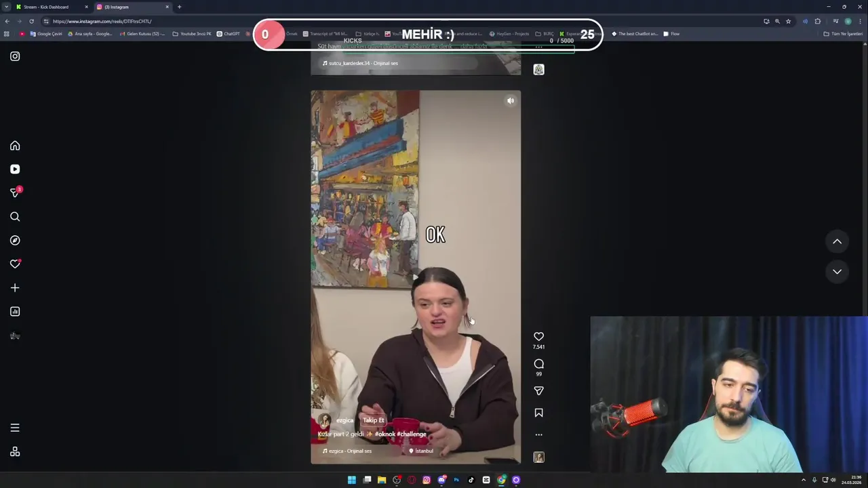Image resolution: width=868 pixels, height=488 pixels.
Task: Open the Also from Meta icon
Action: tap(15, 452)
